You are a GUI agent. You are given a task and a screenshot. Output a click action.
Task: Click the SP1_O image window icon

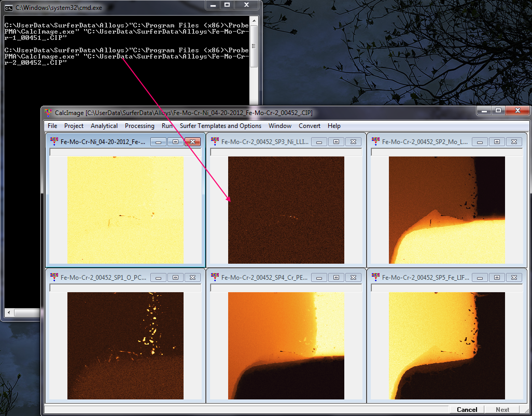click(x=54, y=277)
